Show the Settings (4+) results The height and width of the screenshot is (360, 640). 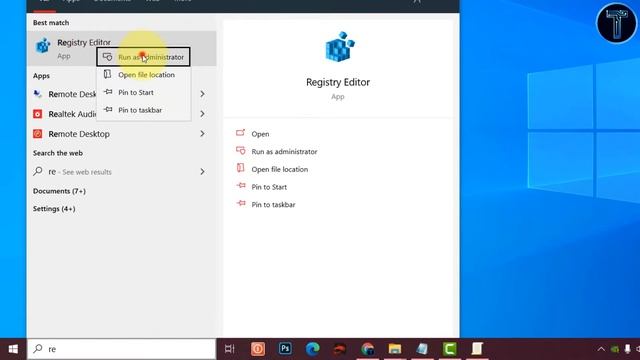tap(54, 209)
